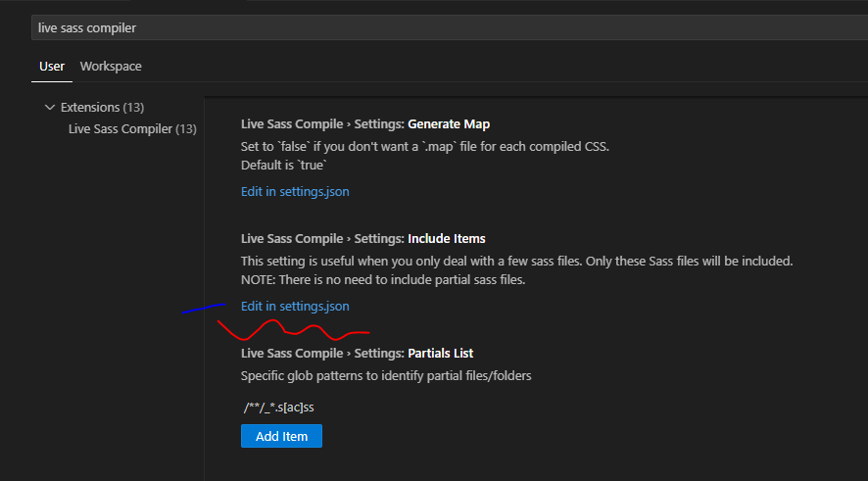Click the Generate Map setting title

coord(365,124)
